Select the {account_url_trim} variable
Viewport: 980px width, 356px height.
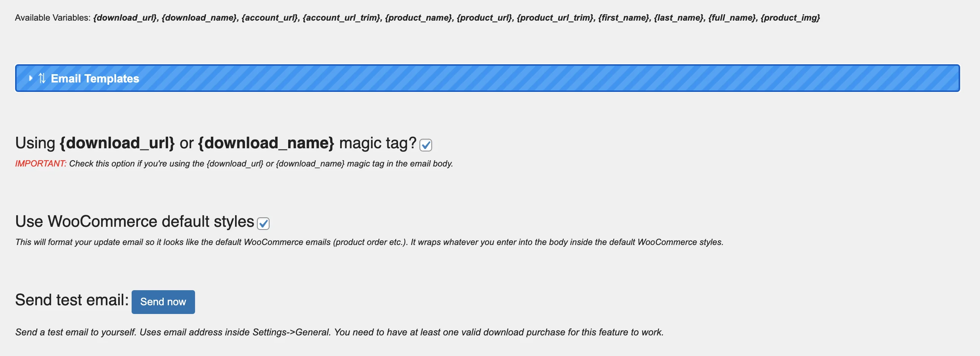(x=341, y=18)
